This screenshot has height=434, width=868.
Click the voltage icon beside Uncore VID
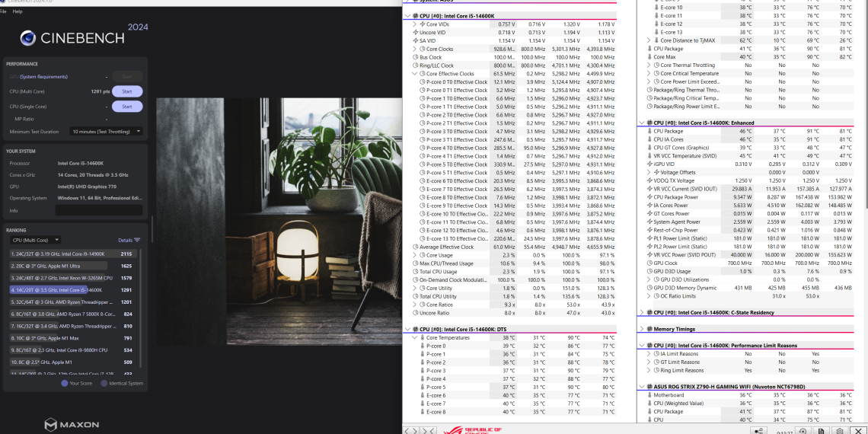click(x=416, y=32)
